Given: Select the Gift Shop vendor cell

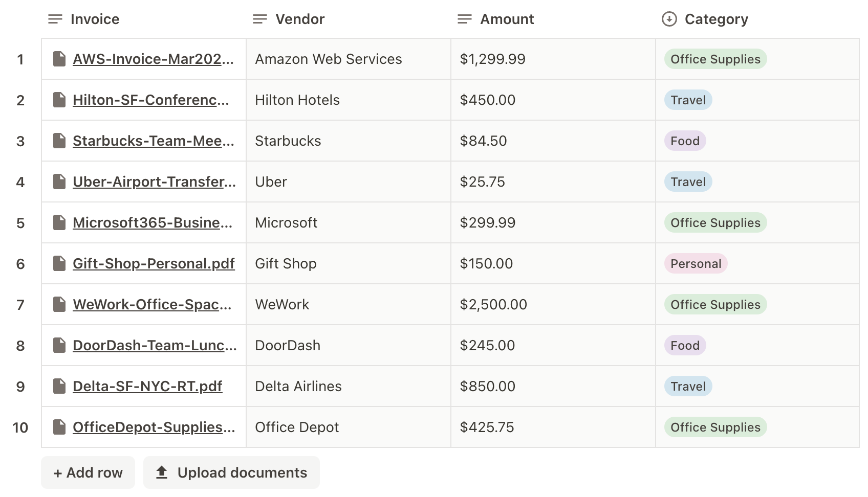Looking at the screenshot, I should pyautogui.click(x=349, y=263).
